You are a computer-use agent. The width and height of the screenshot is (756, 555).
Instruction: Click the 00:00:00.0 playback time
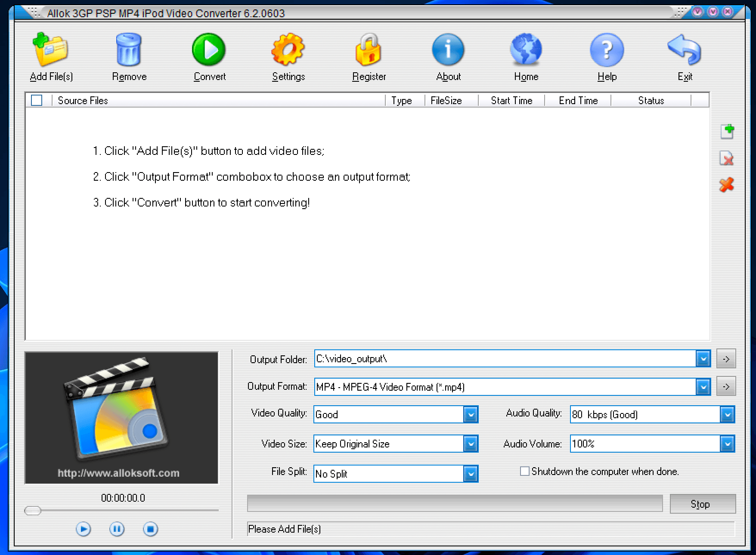coord(123,498)
